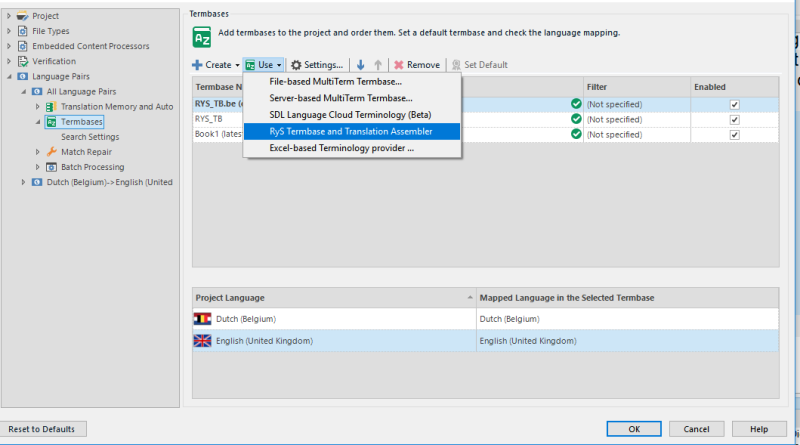Choose File-based MultiTerm Termbase...

tap(352, 82)
